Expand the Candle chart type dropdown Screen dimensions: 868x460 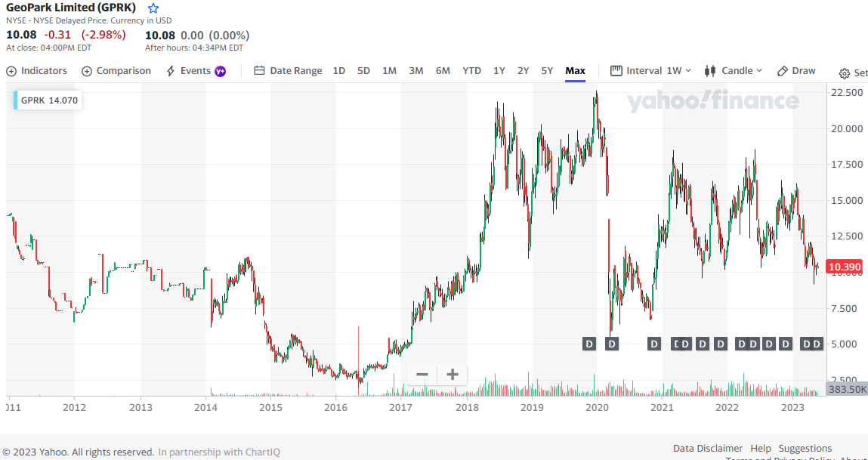point(734,71)
